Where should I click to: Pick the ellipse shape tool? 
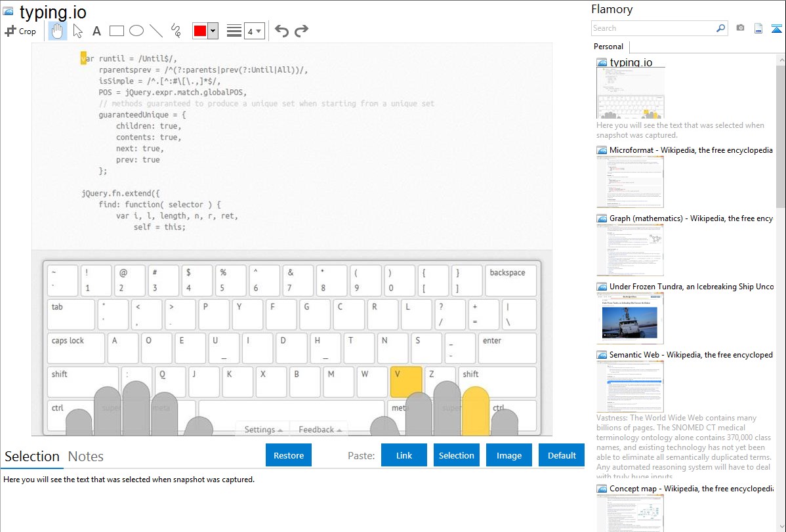[x=136, y=31]
